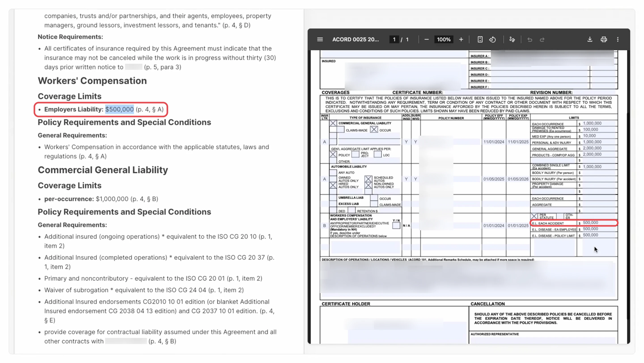
Task: Click the undo arrow in PDF toolbar
Action: [x=530, y=40]
